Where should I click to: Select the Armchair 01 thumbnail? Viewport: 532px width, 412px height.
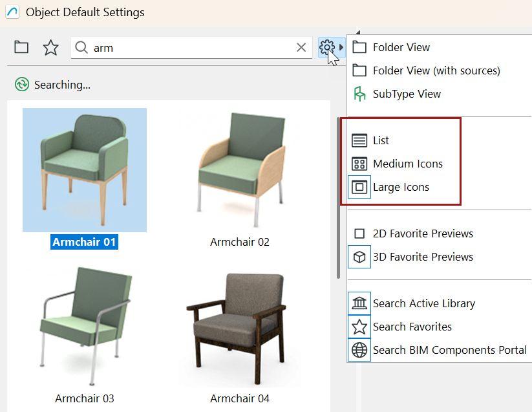click(85, 170)
